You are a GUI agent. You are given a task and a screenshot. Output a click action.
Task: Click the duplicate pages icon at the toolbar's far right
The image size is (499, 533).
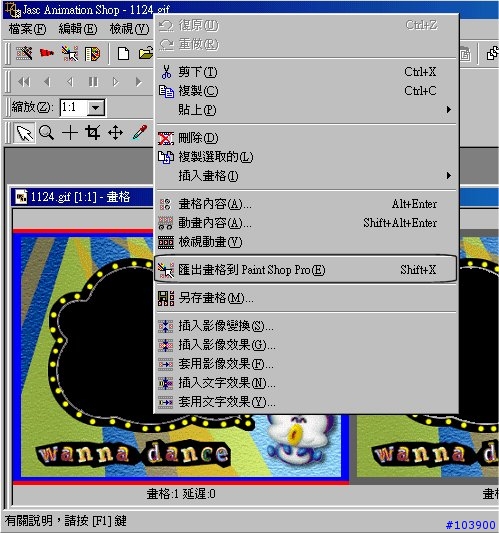(x=492, y=54)
